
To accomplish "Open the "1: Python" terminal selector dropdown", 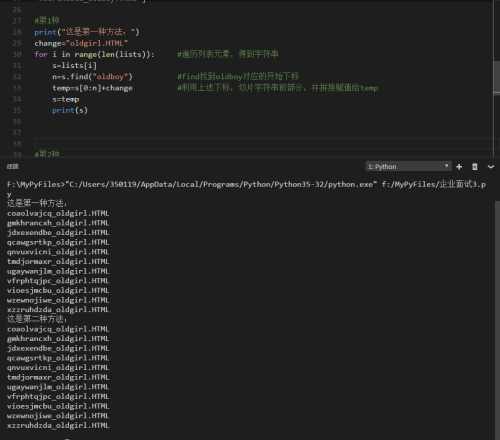I will 409,166.
